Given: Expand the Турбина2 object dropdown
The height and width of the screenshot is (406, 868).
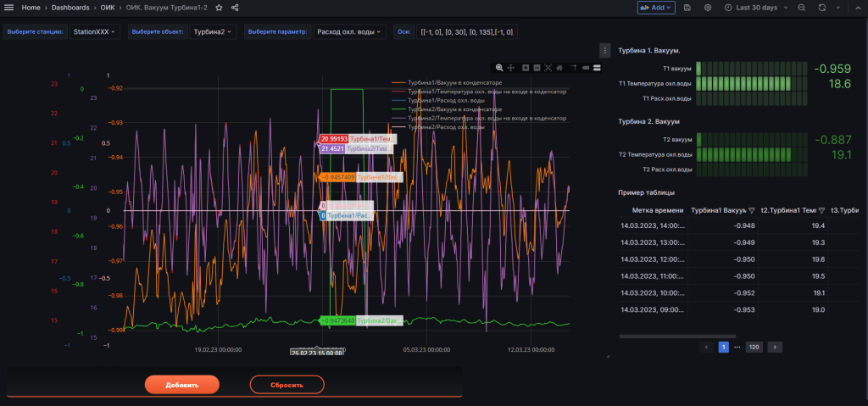Looking at the screenshot, I should click(x=213, y=32).
